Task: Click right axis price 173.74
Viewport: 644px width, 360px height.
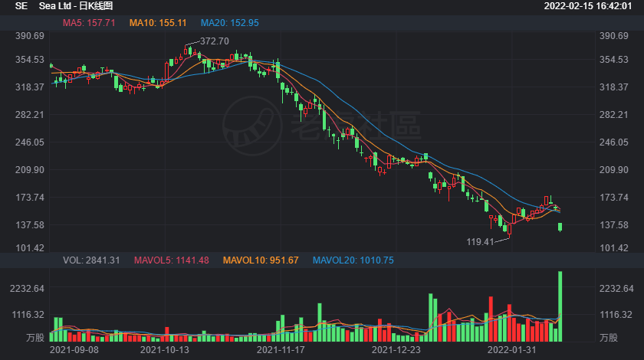Action: (x=614, y=198)
